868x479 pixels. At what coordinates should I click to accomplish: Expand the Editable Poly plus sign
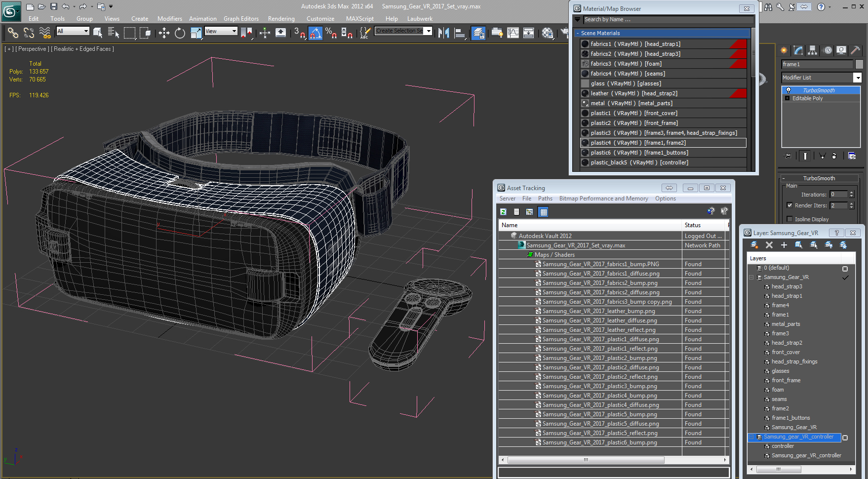(x=787, y=98)
